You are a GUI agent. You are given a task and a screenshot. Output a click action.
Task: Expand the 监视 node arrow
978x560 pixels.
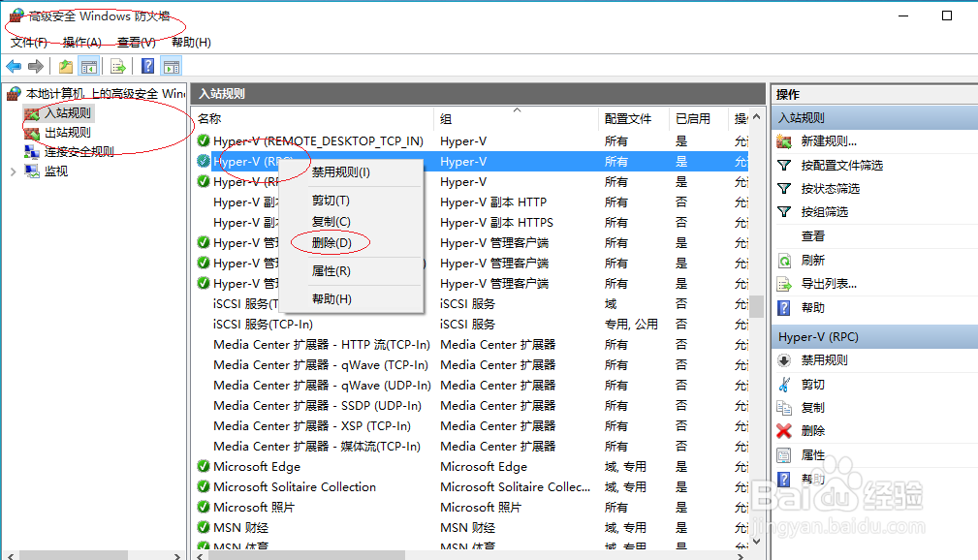14,171
